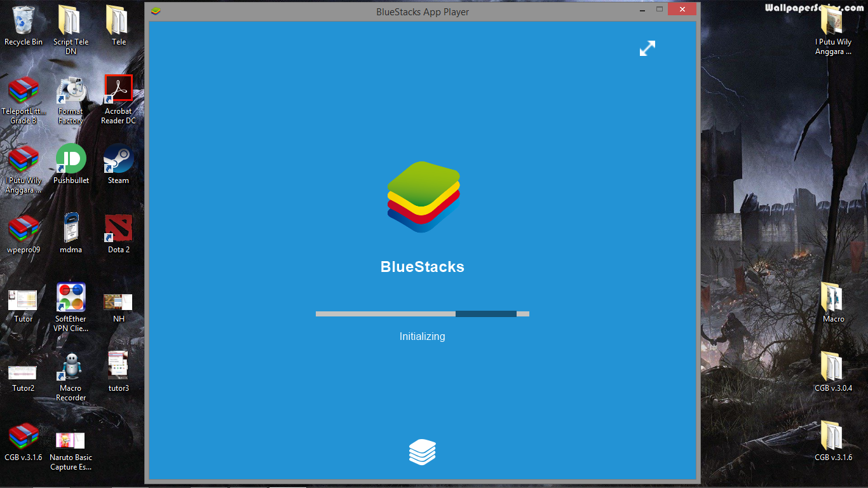Click the BlueStacks title bar app icon

pos(156,11)
